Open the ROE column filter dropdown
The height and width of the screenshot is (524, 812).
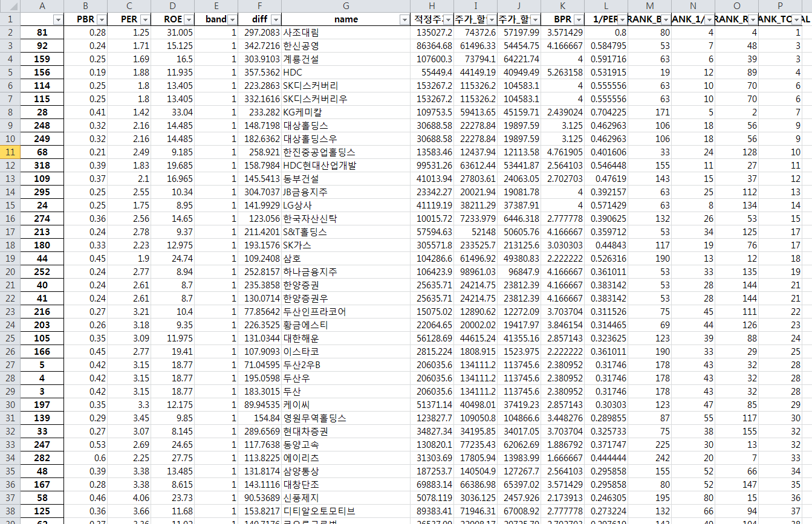(x=189, y=19)
